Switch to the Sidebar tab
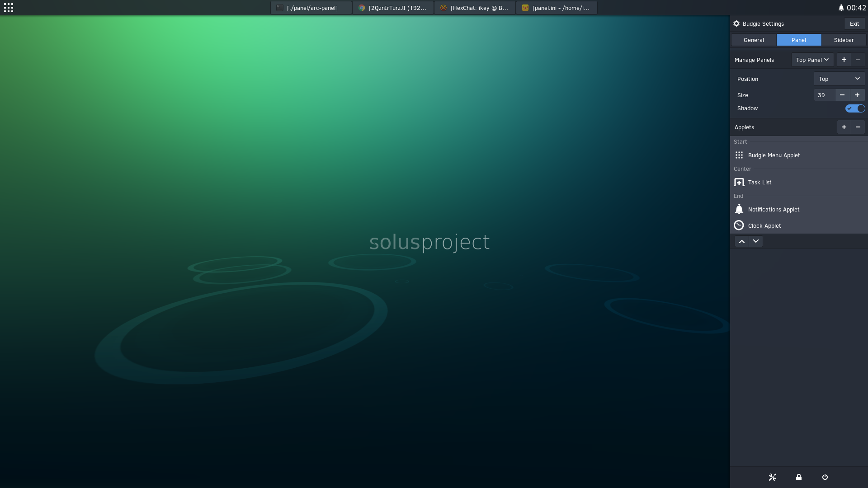This screenshot has width=868, height=488. (844, 40)
